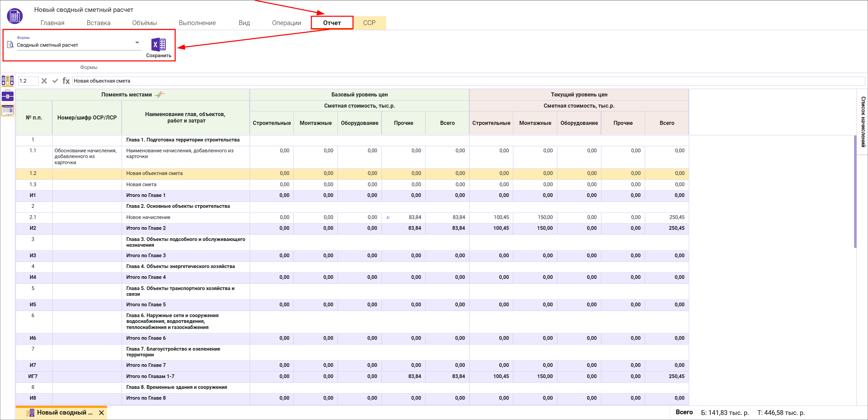
Task: Select the table view sidebar icon
Action: pos(7,110)
